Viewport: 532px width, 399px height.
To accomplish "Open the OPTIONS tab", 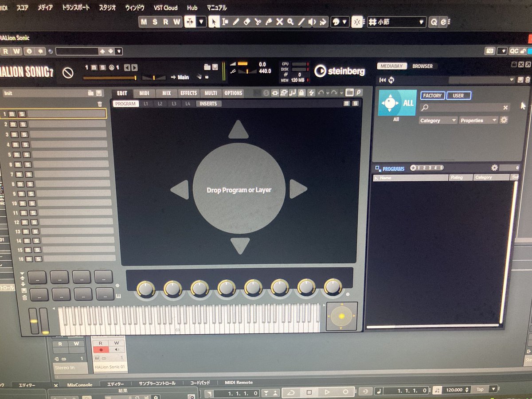I will [x=233, y=93].
